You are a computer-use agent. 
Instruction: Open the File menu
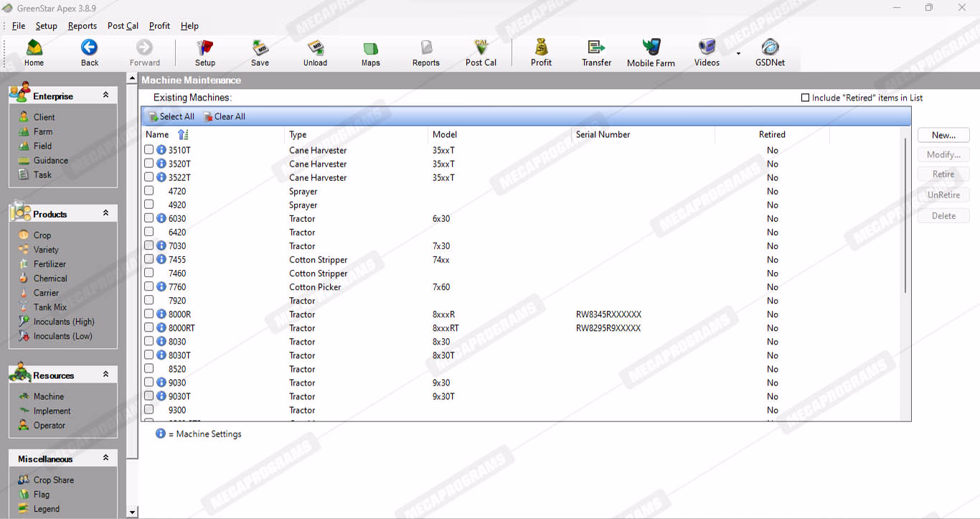pyautogui.click(x=19, y=26)
